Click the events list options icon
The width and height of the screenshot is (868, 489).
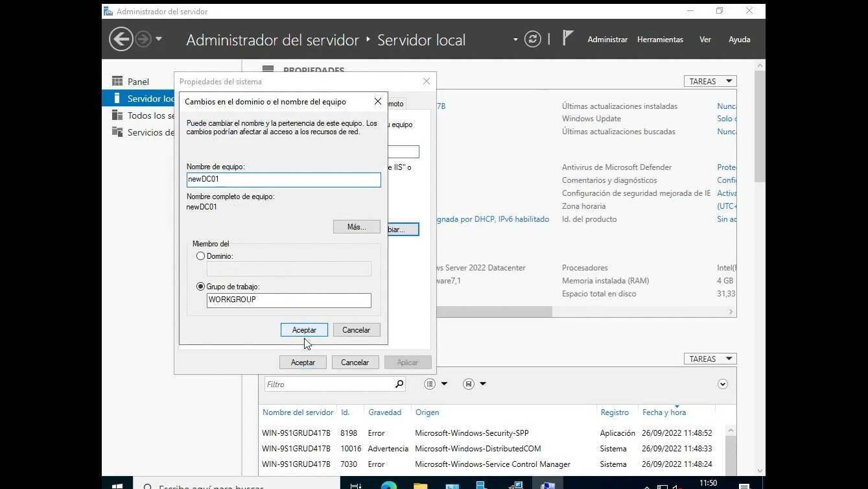coord(430,385)
